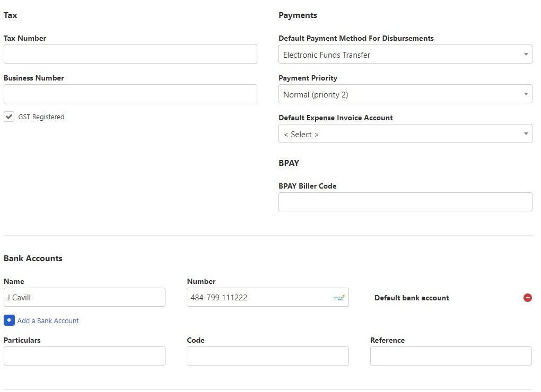The image size is (541, 392).
Task: Select the J Cavill account name field
Action: click(x=84, y=297)
